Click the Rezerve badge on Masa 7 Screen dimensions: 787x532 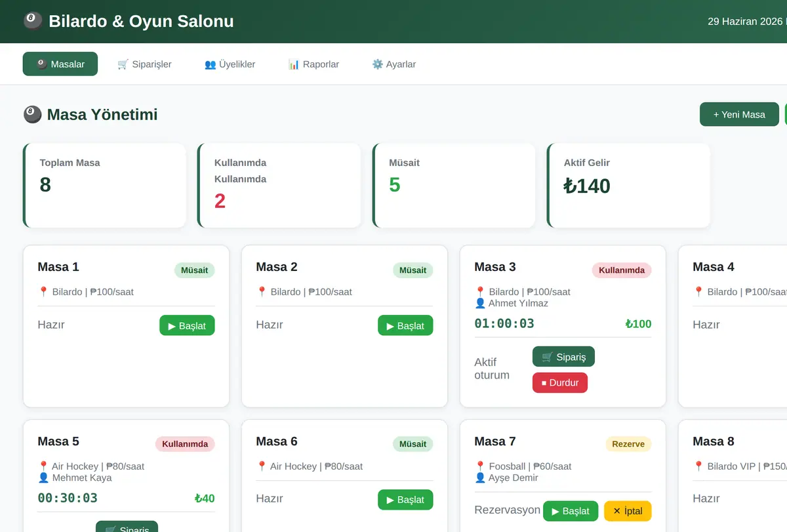point(628,444)
